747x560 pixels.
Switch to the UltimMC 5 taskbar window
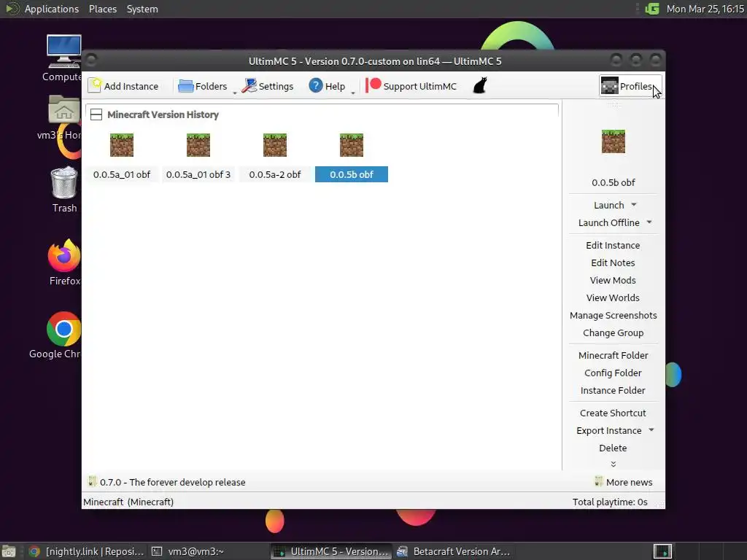click(332, 551)
